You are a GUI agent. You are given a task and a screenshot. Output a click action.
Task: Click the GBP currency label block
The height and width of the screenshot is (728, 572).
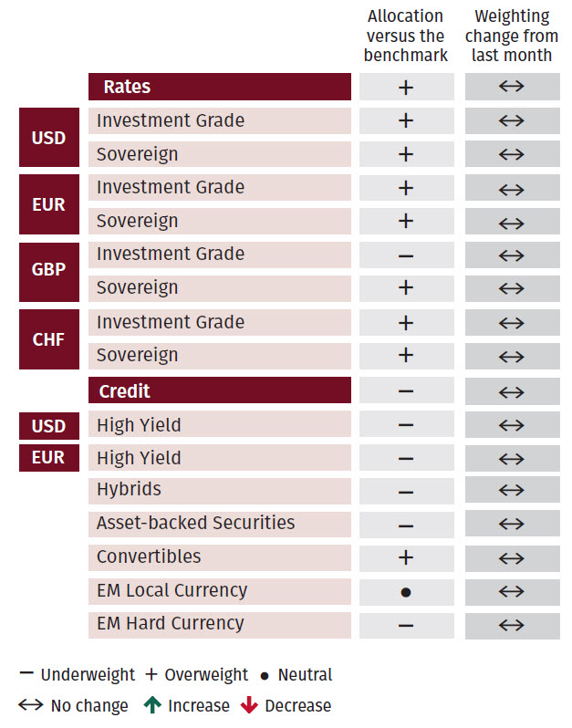tap(49, 271)
